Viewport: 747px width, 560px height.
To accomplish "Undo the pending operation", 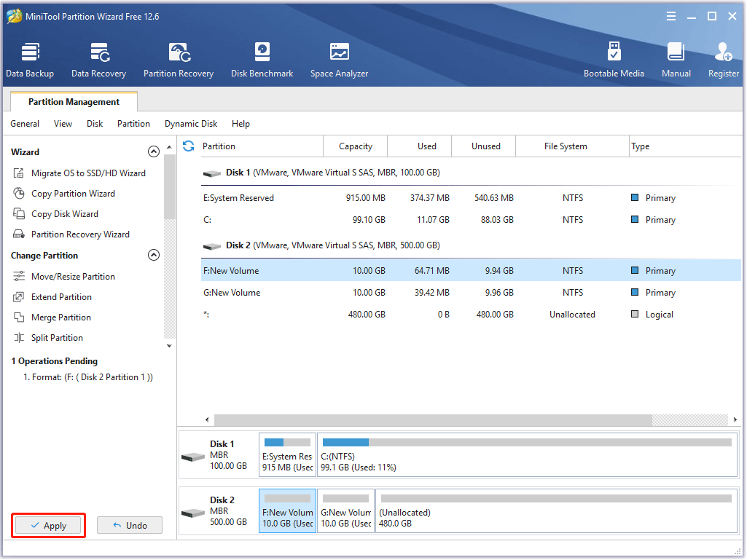I will (x=130, y=526).
